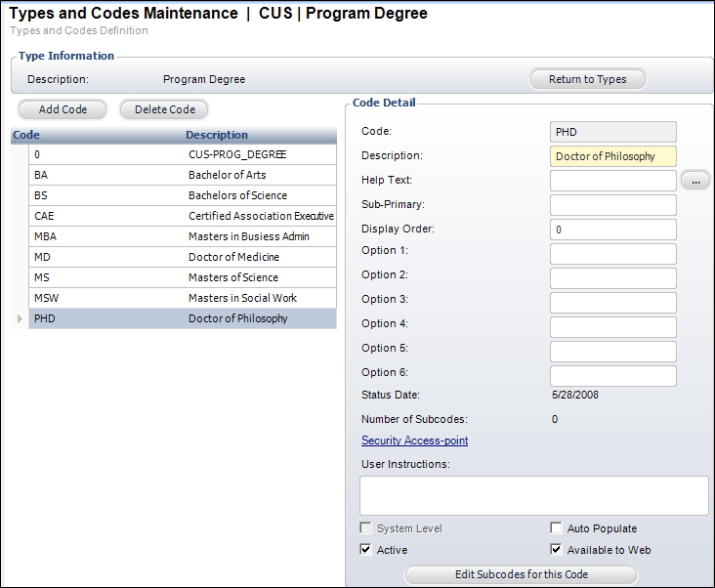Click the Delete Code button
The height and width of the screenshot is (588, 715).
[x=165, y=109]
